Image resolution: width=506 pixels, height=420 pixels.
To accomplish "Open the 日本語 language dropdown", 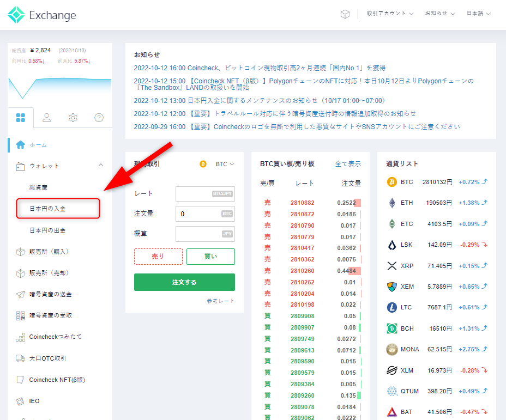I will click(x=478, y=15).
